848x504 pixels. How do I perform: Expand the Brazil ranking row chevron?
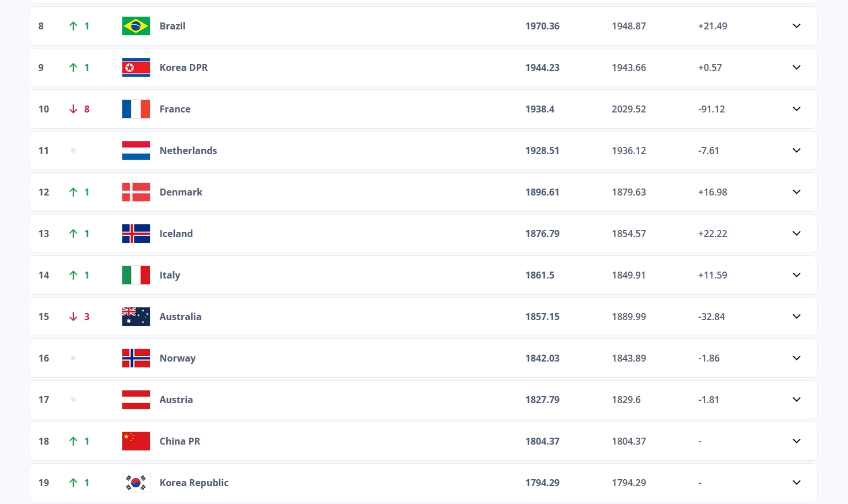pyautogui.click(x=797, y=26)
